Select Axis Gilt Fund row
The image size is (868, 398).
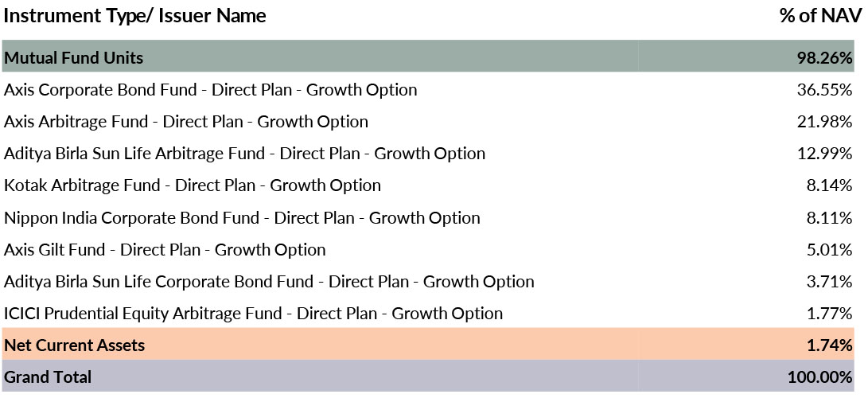(165, 250)
